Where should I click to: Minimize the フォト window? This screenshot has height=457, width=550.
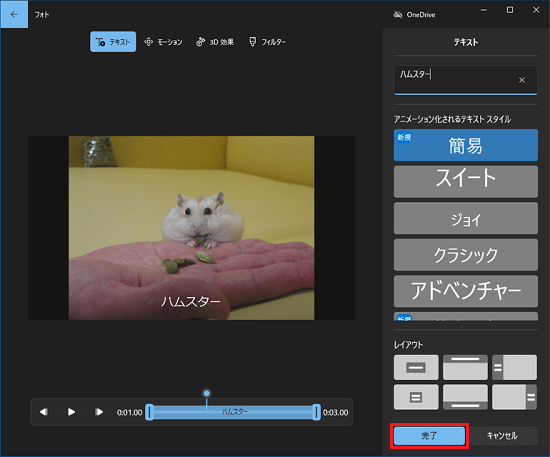[484, 10]
